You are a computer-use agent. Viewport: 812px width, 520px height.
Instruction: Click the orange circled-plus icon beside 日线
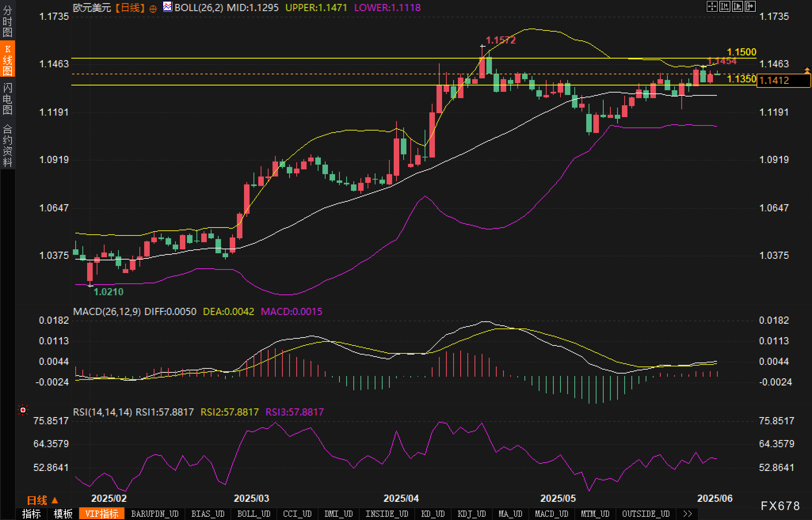153,9
